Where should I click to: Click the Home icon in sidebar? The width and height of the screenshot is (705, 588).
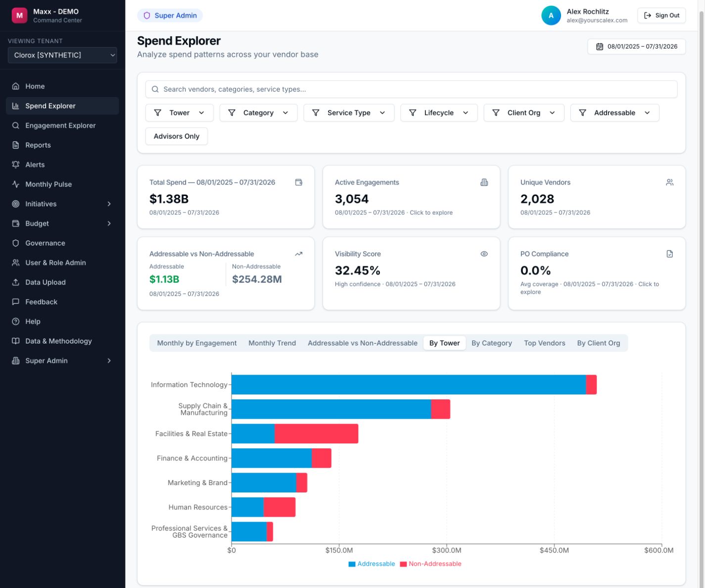[16, 86]
